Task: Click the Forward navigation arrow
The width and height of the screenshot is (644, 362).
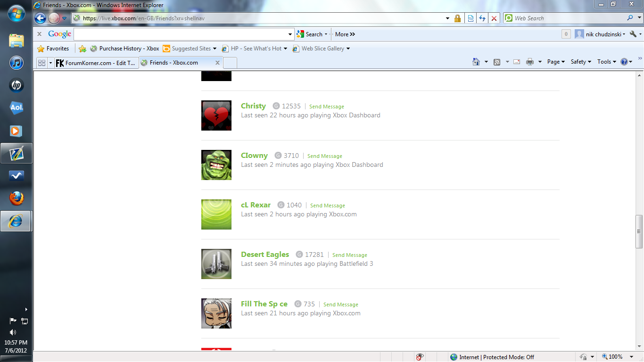Action: [x=54, y=18]
